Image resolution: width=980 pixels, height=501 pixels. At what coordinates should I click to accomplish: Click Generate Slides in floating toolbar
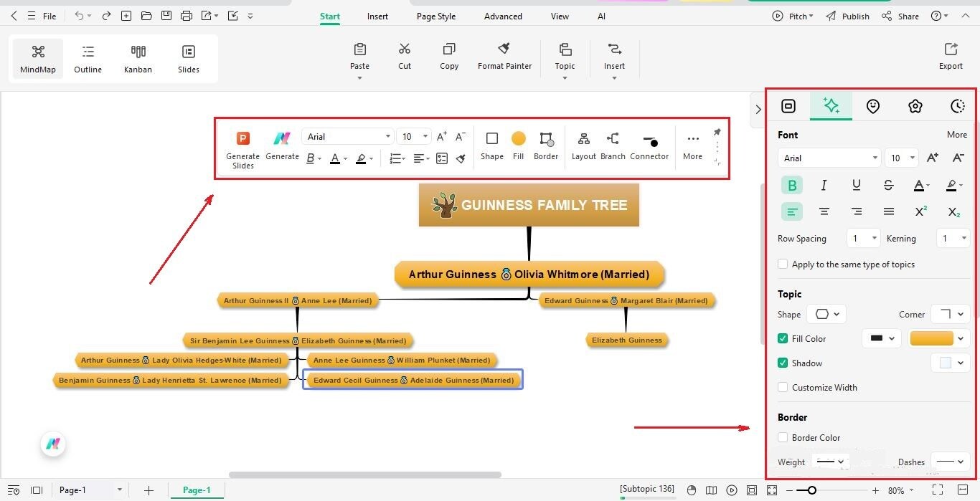(x=243, y=151)
